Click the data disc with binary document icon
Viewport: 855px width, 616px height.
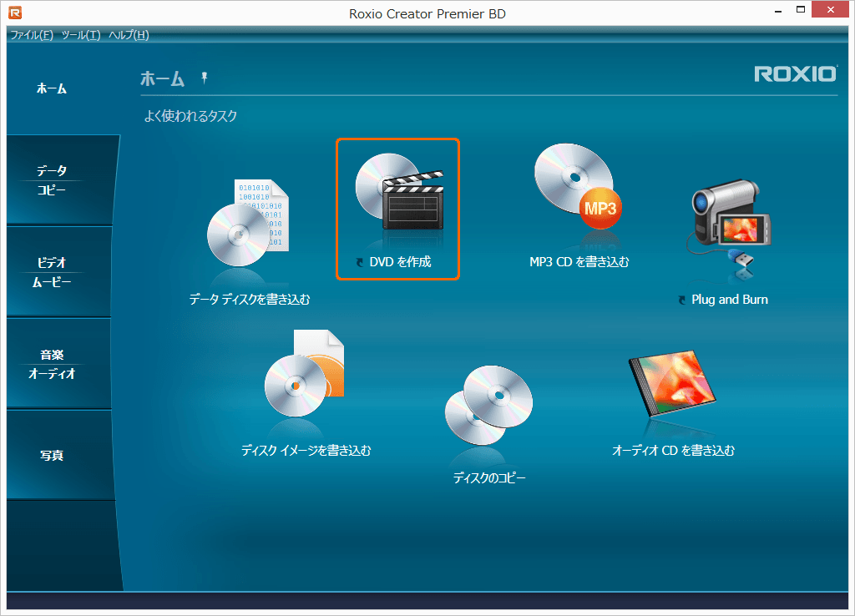click(x=248, y=222)
